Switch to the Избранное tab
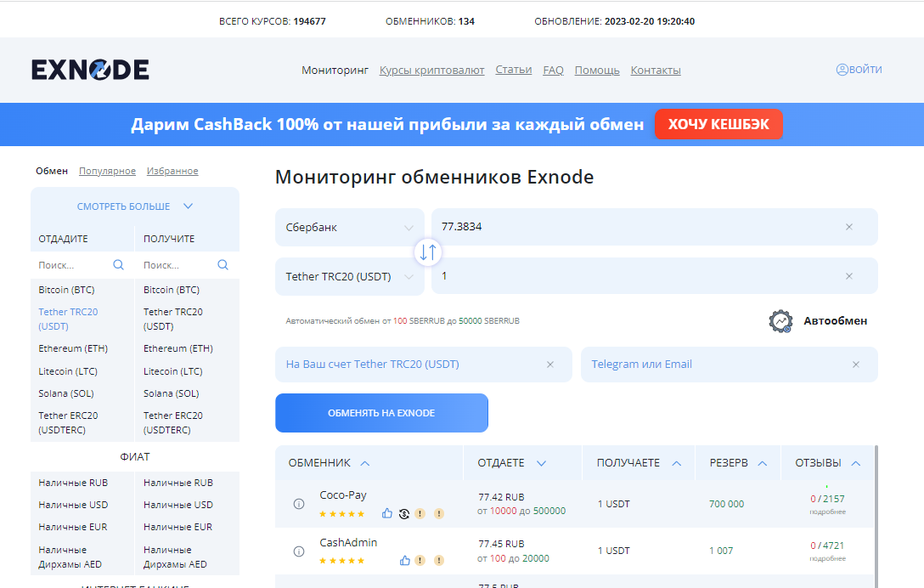 tap(172, 171)
